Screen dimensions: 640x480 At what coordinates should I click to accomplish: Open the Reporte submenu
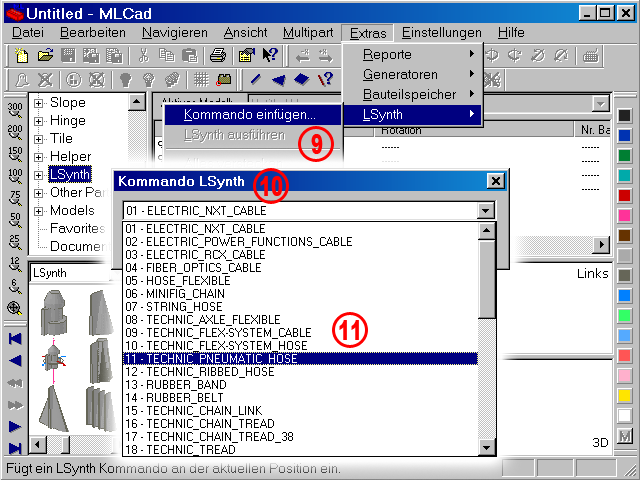coord(413,54)
